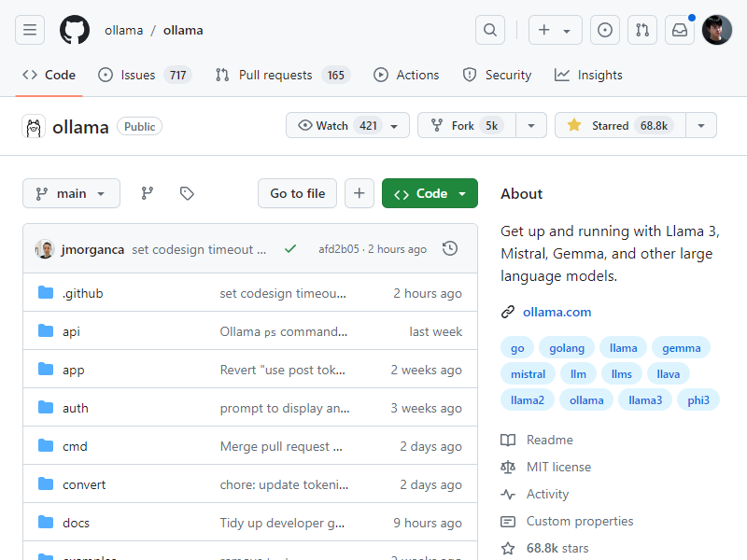This screenshot has height=560, width=747.
Task: Select the mistral topic tag
Action: click(528, 374)
